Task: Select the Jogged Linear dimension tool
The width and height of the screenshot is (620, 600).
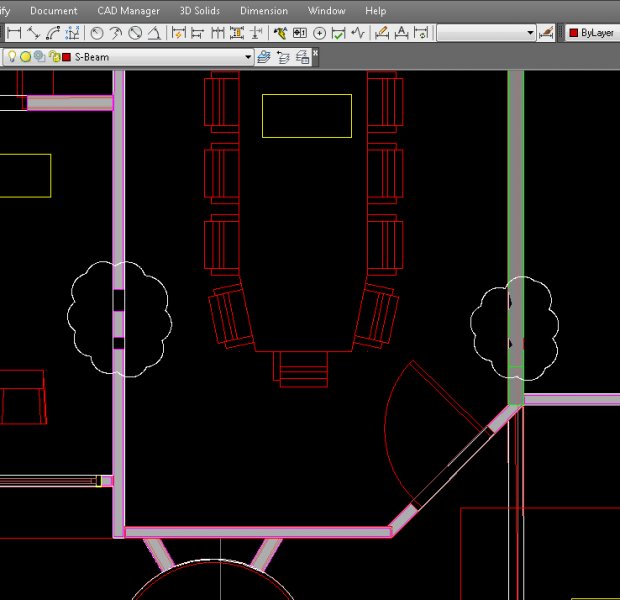Action: pyautogui.click(x=358, y=33)
